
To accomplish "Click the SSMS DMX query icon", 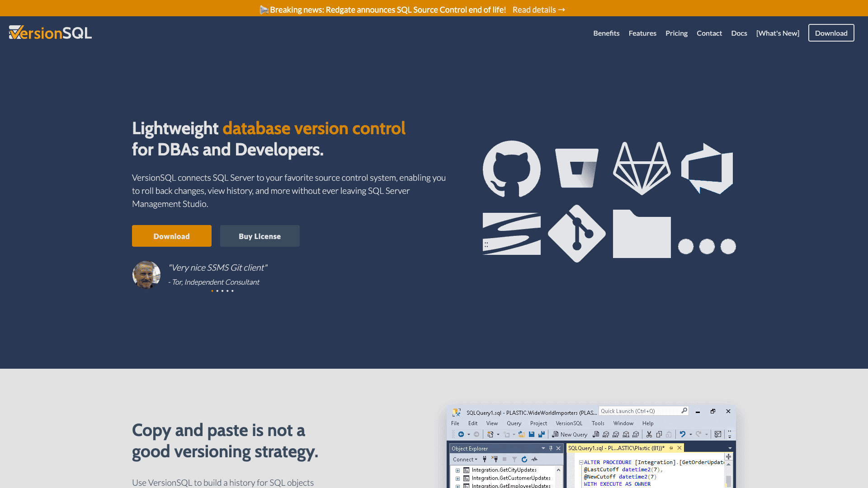I will pos(616,435).
